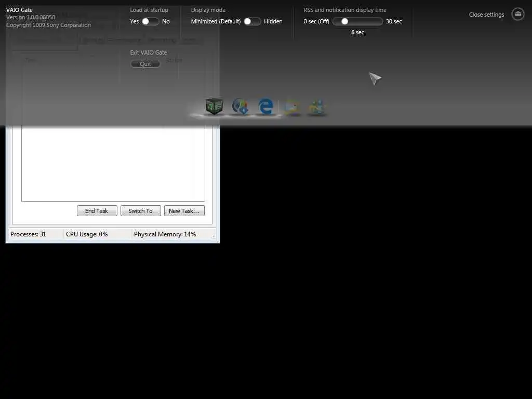Click the CPU Usage: 0% status entry
532x399 pixels.
[x=87, y=234]
